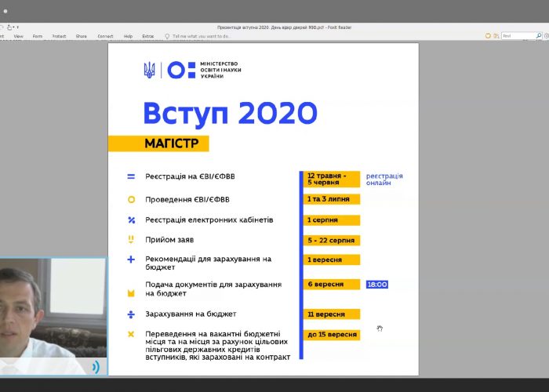Open the Connect ribbon tab
This screenshot has height=392, width=549.
105,36
